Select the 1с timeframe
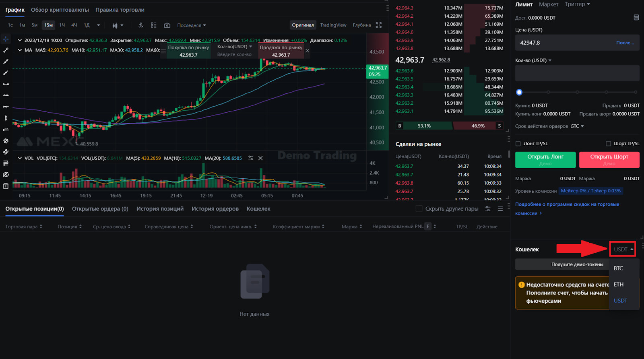Screen dimensions: 644x359 (x=10, y=25)
